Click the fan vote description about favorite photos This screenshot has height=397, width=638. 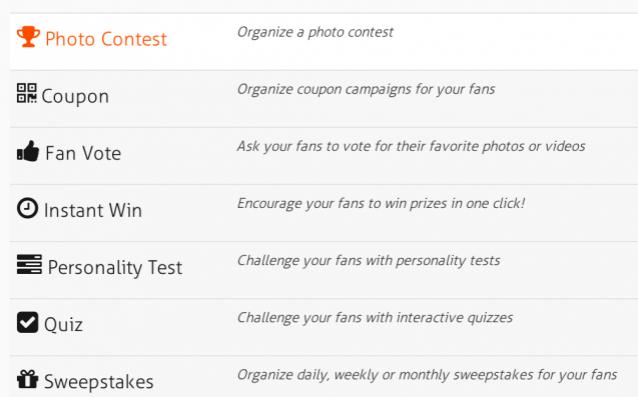tap(411, 146)
